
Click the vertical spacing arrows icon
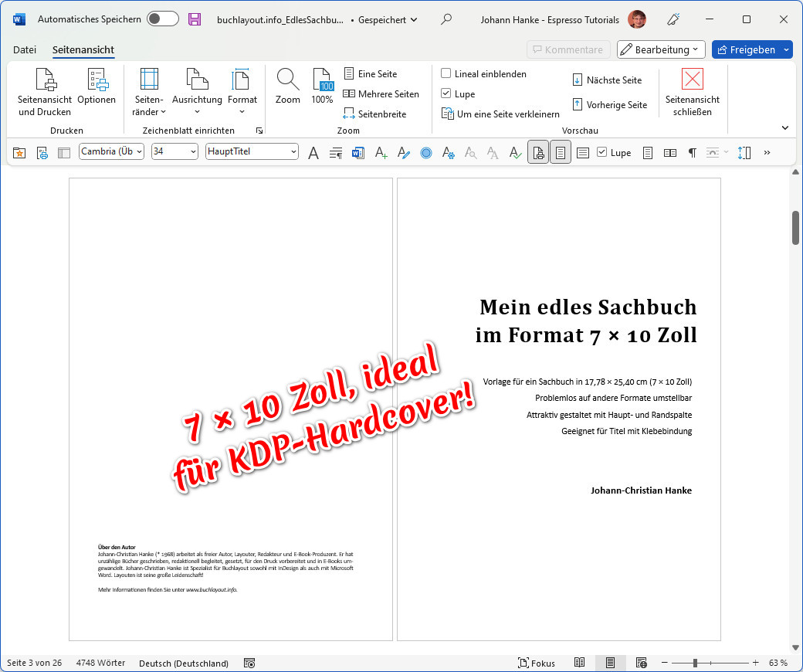(x=744, y=153)
